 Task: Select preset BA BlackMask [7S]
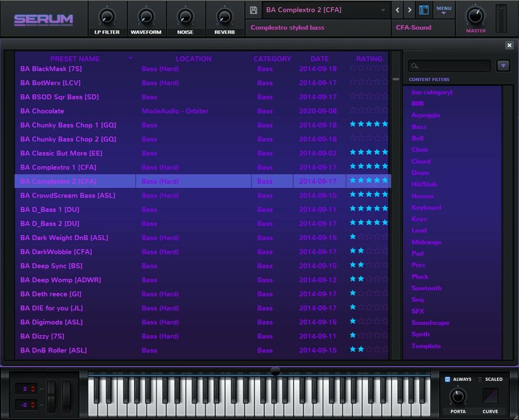point(51,69)
